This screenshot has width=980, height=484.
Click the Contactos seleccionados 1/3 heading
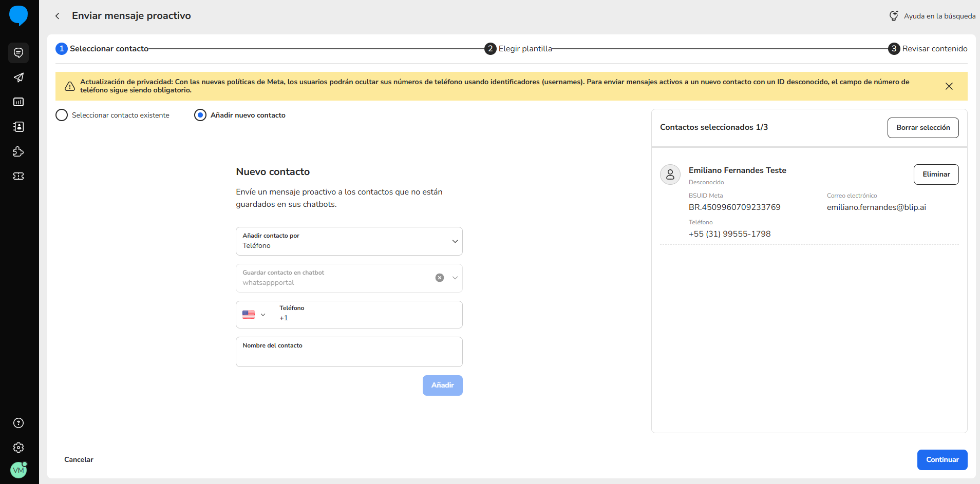pos(714,127)
